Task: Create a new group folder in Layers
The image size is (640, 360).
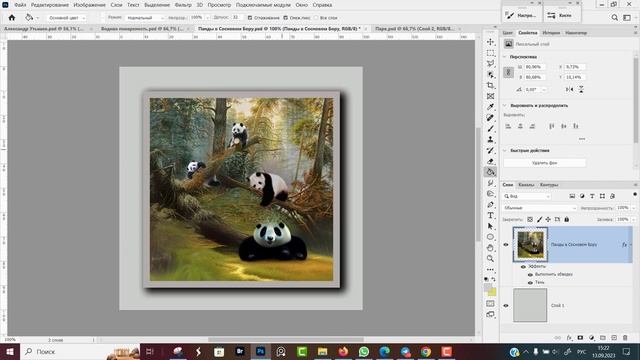Action: (602, 338)
